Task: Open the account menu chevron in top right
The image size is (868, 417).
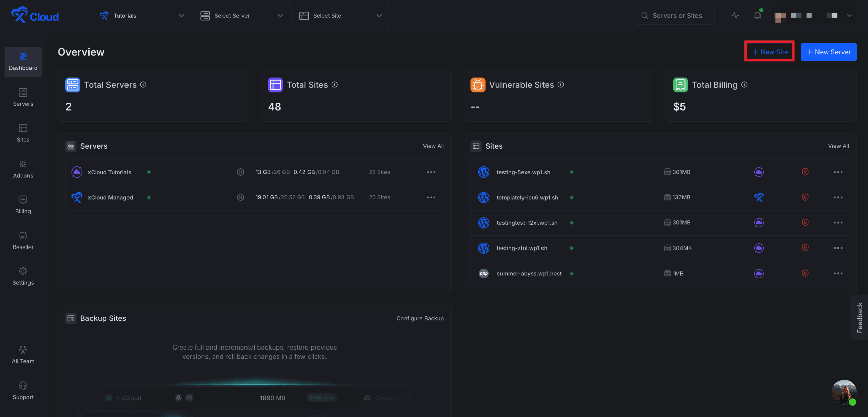Action: 849,15
